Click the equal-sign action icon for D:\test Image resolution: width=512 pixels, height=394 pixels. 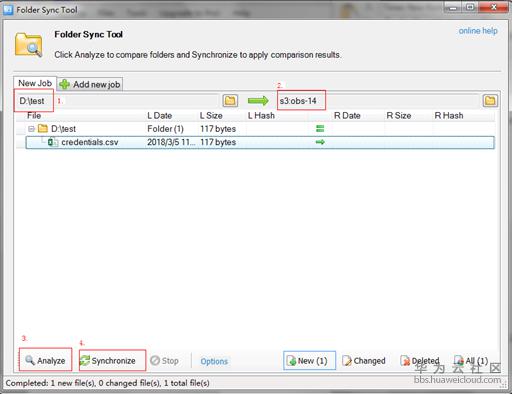(320, 129)
